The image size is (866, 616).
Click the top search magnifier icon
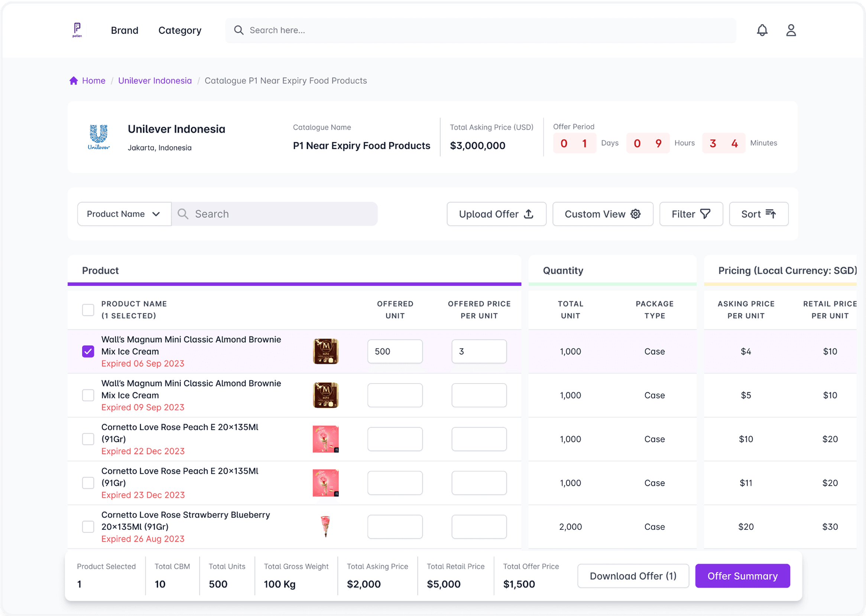click(239, 30)
